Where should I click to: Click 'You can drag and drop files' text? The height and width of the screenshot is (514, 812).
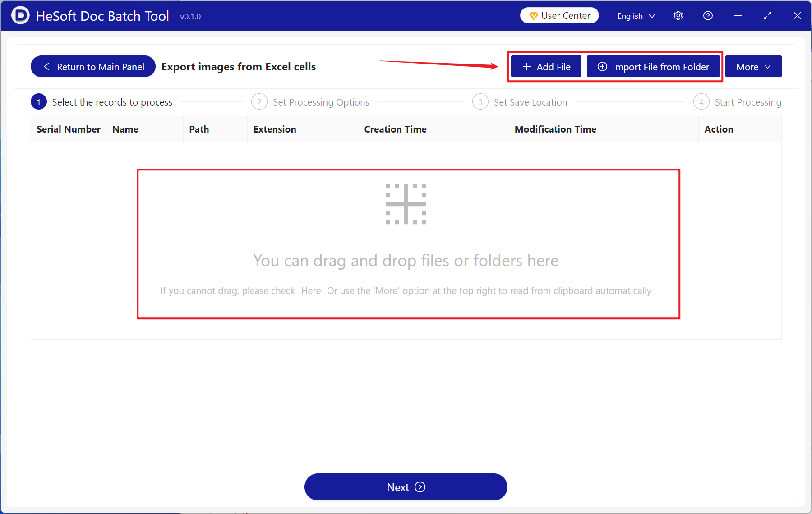click(406, 261)
